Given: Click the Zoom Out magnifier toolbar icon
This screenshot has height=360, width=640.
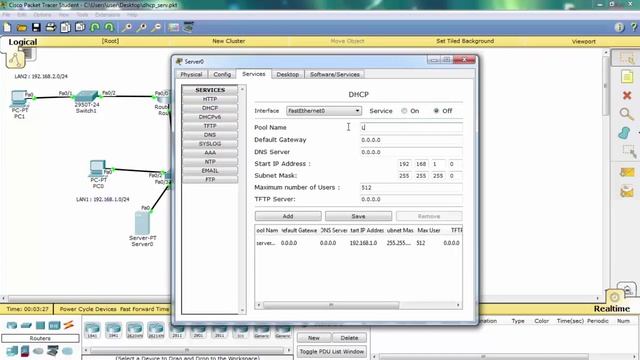Looking at the screenshot, I should tap(156, 27).
